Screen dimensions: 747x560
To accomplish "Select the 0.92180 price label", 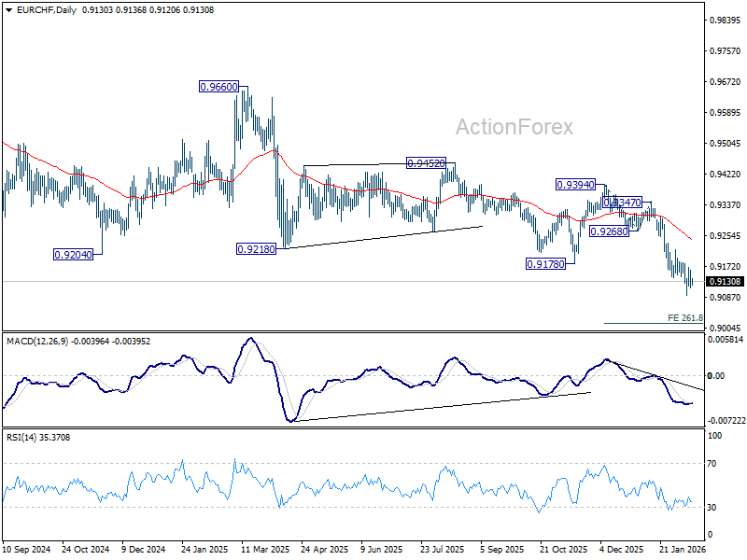I will click(x=256, y=249).
